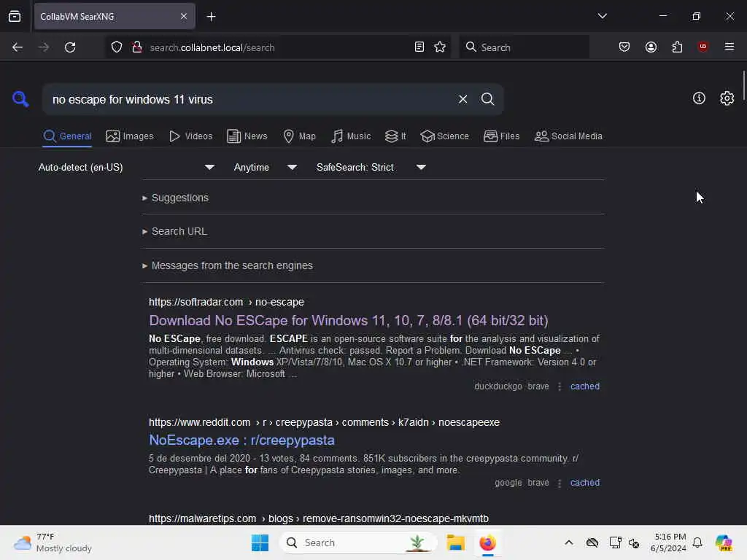The height and width of the screenshot is (560, 747).
Task: Open NoEscape.exe r/creepypasta result
Action: click(x=241, y=440)
